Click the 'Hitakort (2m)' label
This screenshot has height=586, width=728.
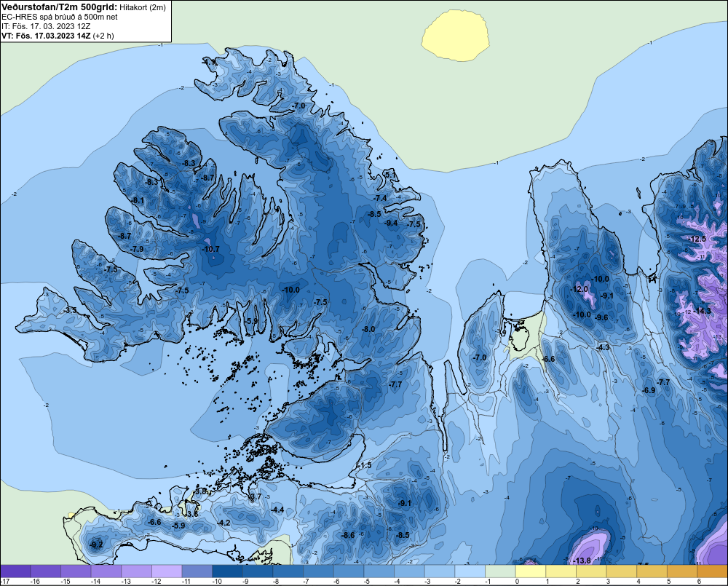pyautogui.click(x=143, y=7)
